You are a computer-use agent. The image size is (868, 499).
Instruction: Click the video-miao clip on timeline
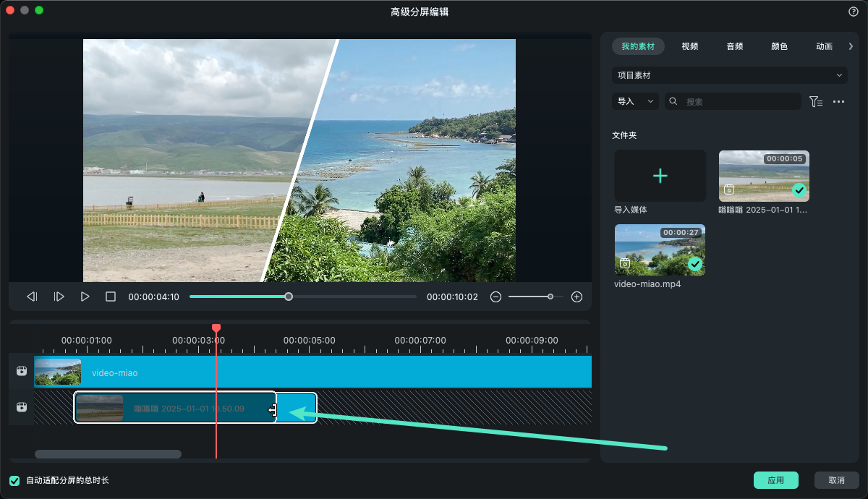tap(312, 372)
